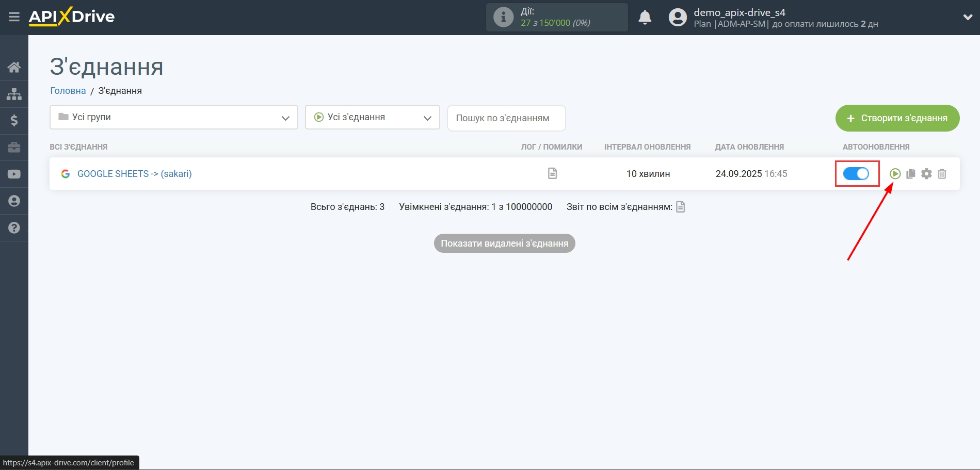Screen dimensions: 980x470
Task: Open connection settings gear icon
Action: tap(926, 174)
